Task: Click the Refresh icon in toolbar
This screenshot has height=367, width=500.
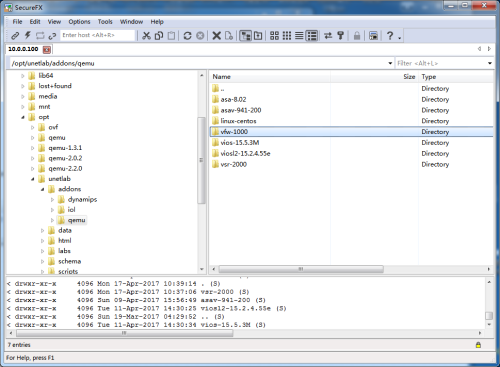Action: coord(187,35)
